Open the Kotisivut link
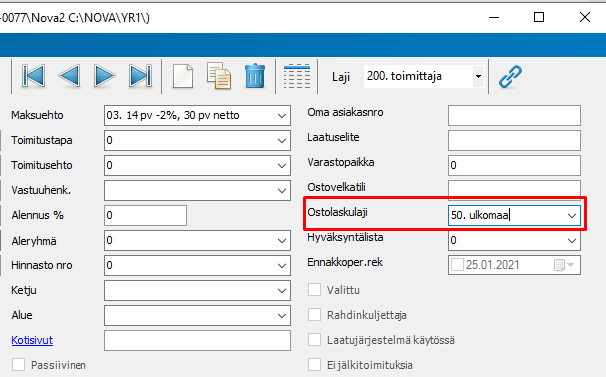This screenshot has height=377, width=606. pos(32,340)
